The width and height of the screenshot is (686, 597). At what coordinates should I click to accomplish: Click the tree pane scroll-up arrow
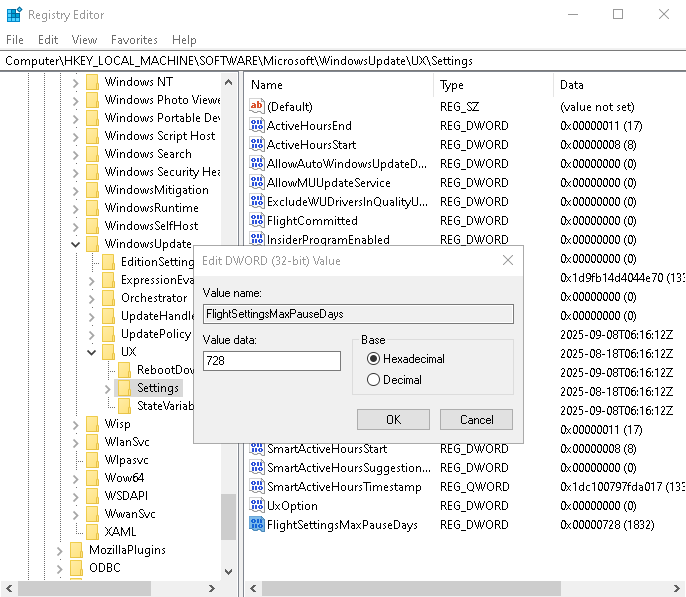228,82
